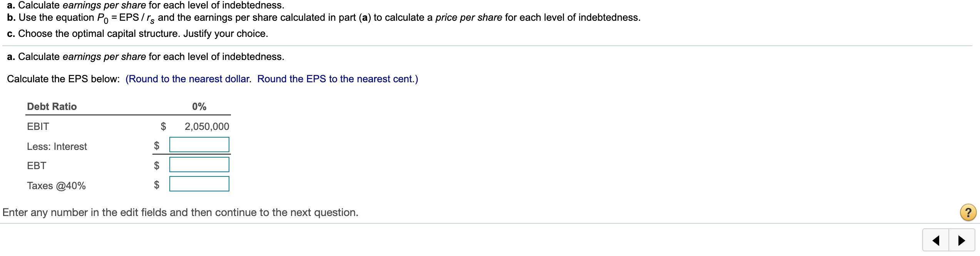980x256 pixels.
Task: Click into the EBT input box
Action: [199, 165]
